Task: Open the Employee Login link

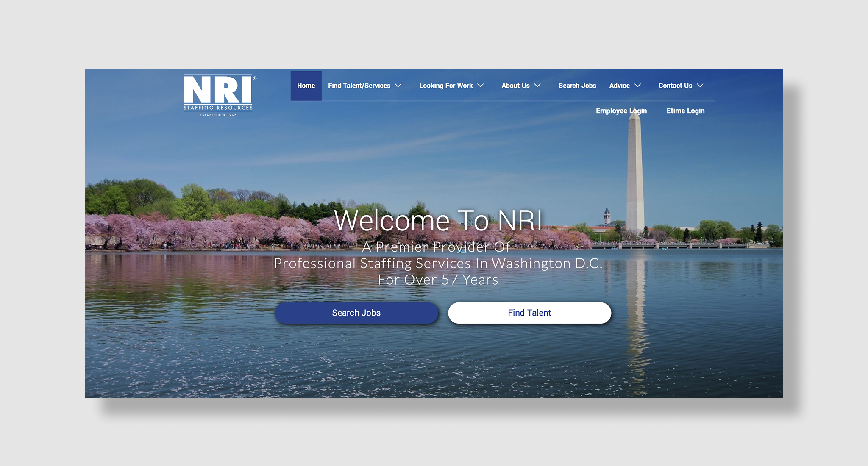Action: pos(621,111)
